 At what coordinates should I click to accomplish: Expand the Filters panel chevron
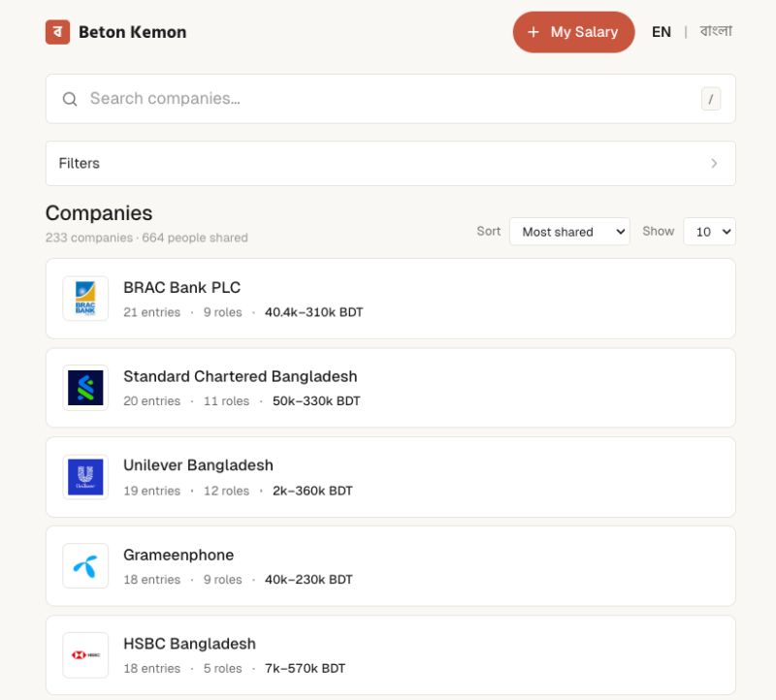[x=714, y=163]
